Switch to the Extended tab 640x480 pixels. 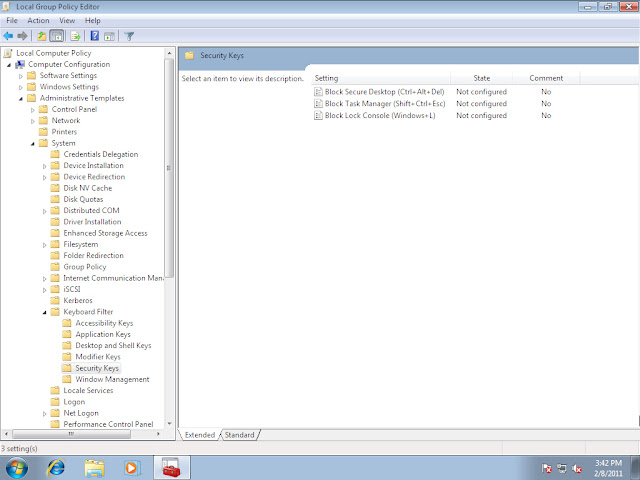(x=200, y=435)
